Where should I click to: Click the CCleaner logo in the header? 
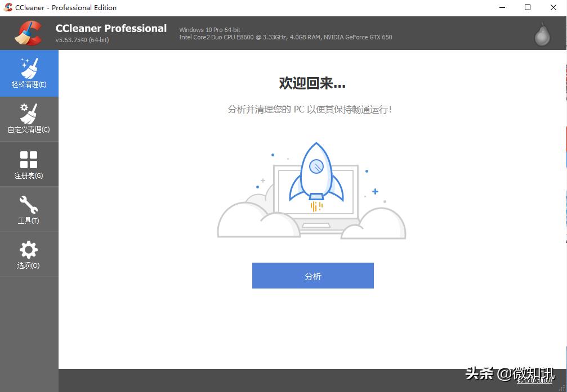point(28,33)
